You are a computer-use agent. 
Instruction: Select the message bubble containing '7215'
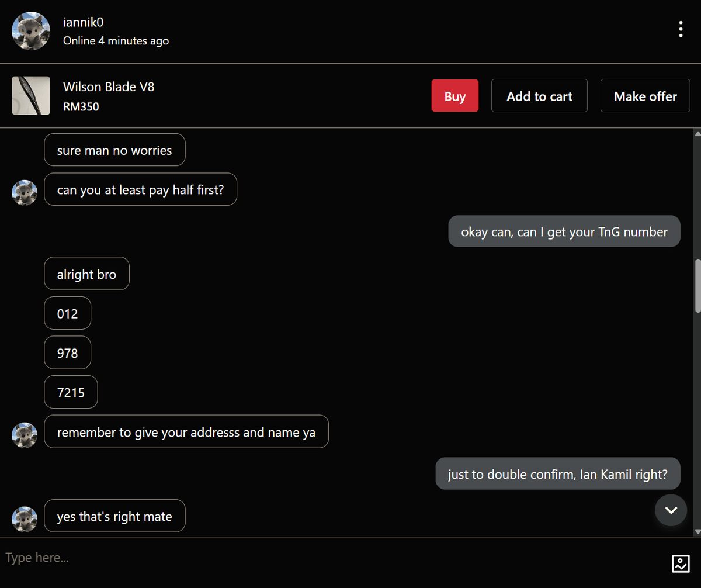pos(71,392)
